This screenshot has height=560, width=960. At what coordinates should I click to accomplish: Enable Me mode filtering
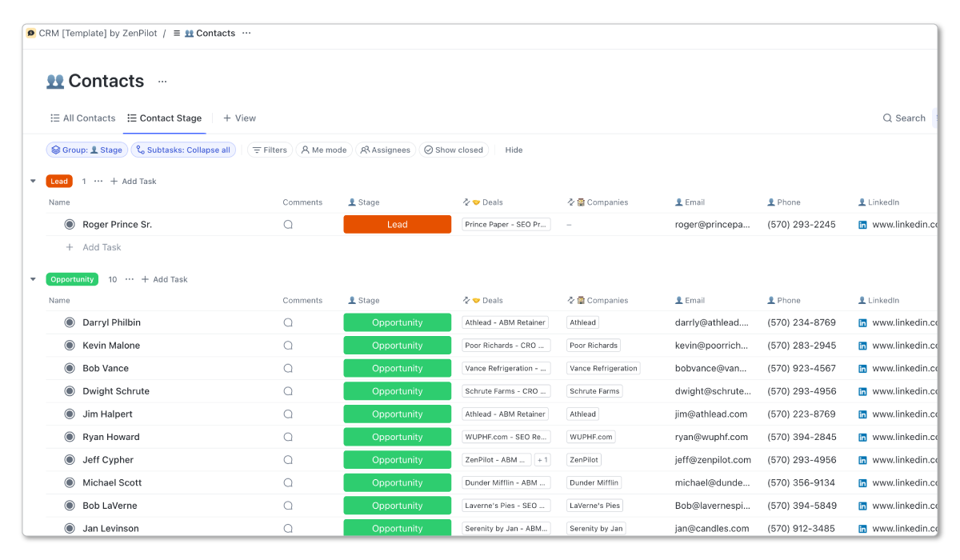(x=324, y=150)
